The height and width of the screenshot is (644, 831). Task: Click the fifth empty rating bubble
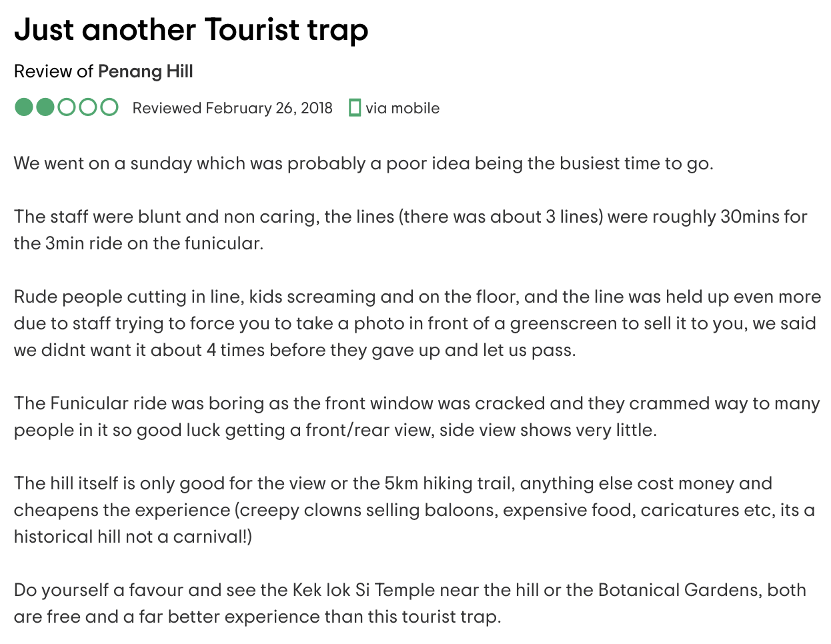tap(109, 107)
